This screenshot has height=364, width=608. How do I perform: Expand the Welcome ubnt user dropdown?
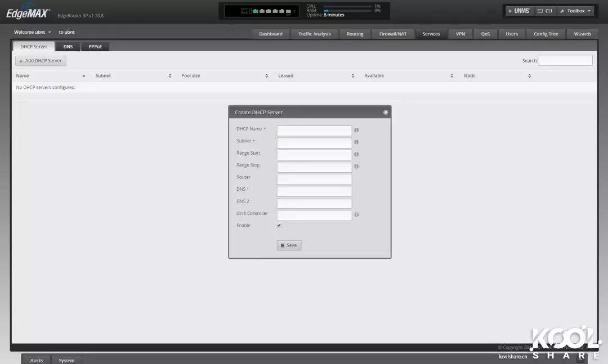click(x=33, y=32)
